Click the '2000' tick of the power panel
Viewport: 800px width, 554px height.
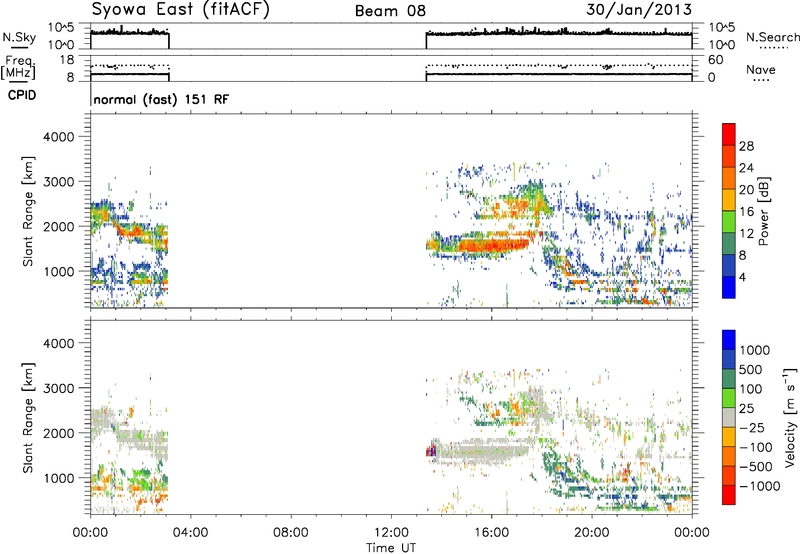pyautogui.click(x=59, y=226)
